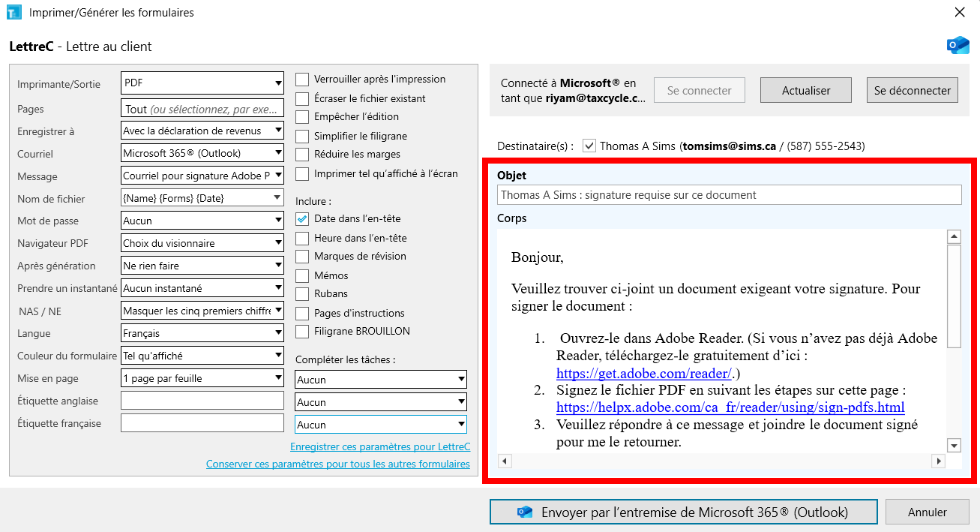Click the Actualiser button
This screenshot has height=532, width=980.
coord(806,90)
